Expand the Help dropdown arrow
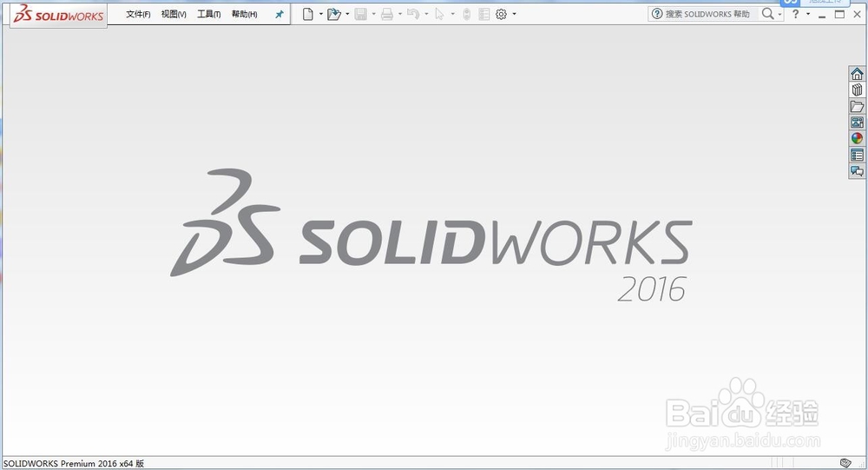 [x=808, y=15]
